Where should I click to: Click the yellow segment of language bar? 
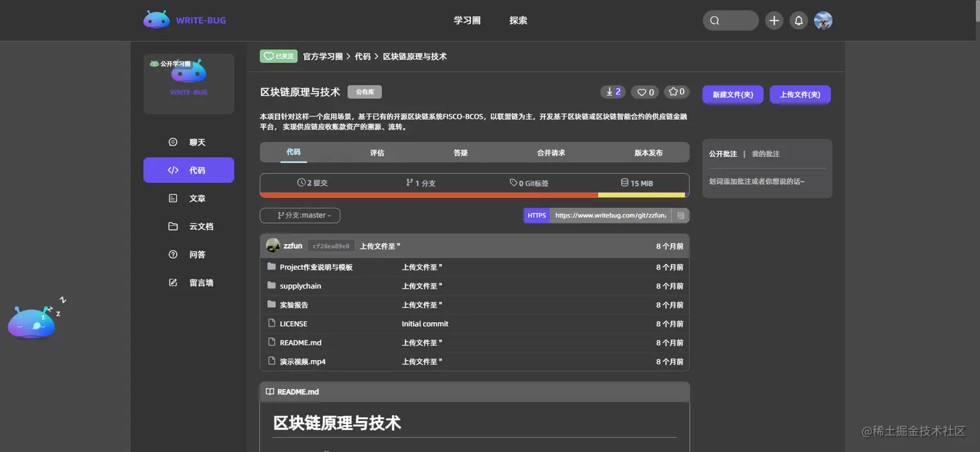pos(642,195)
